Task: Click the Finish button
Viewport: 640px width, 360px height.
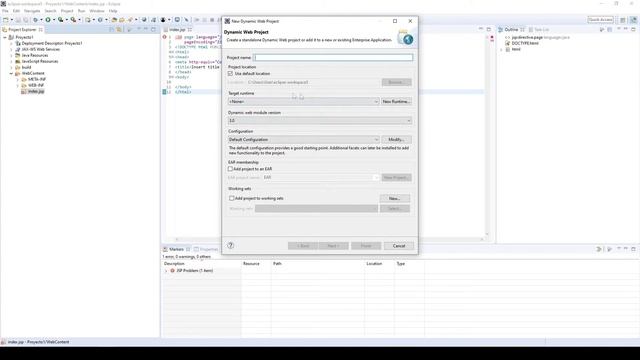Action: 366,246
